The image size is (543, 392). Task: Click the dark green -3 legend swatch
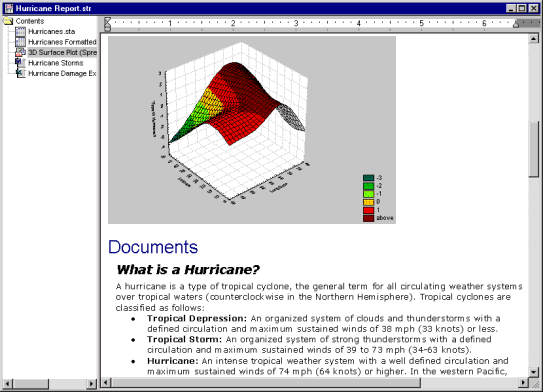368,178
